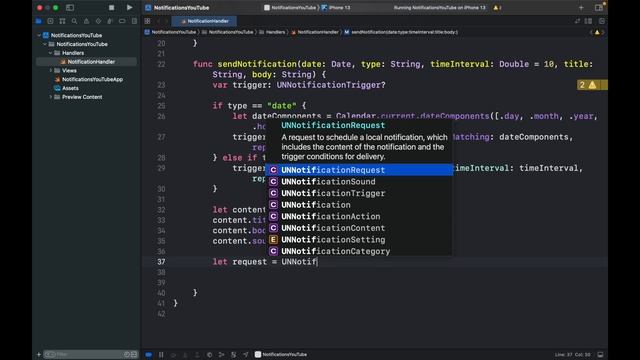The image size is (640, 360).
Task: Choose UNNotificationRequest from autocomplete
Action: [360, 170]
